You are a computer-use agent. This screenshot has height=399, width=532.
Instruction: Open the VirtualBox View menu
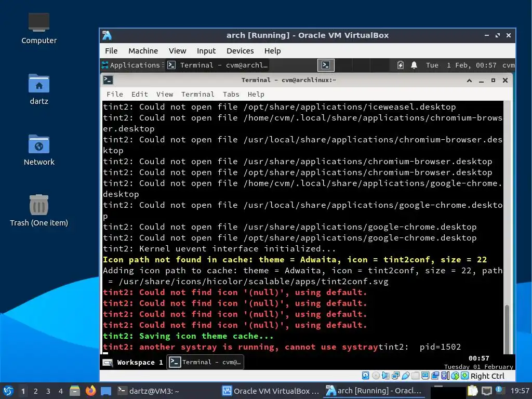[178, 51]
